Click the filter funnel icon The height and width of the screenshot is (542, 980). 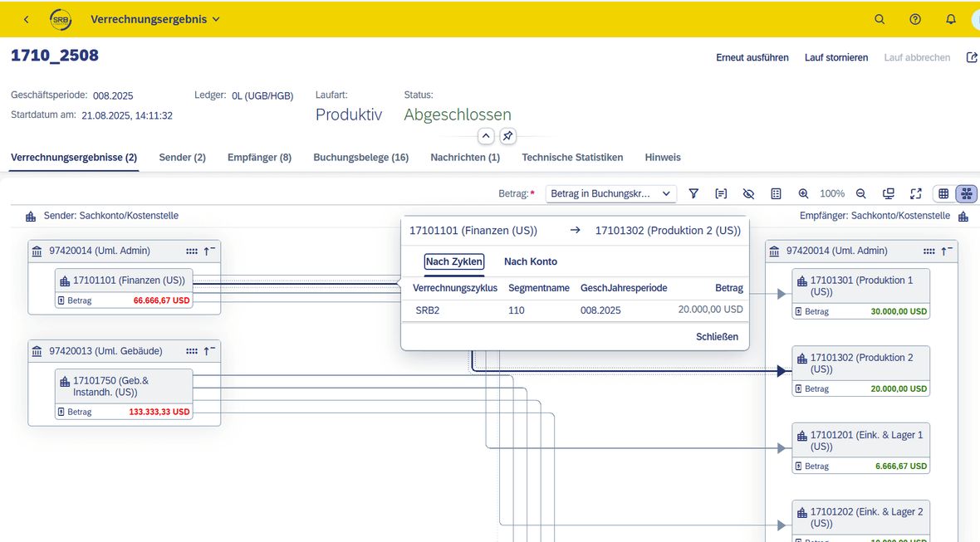coord(693,193)
